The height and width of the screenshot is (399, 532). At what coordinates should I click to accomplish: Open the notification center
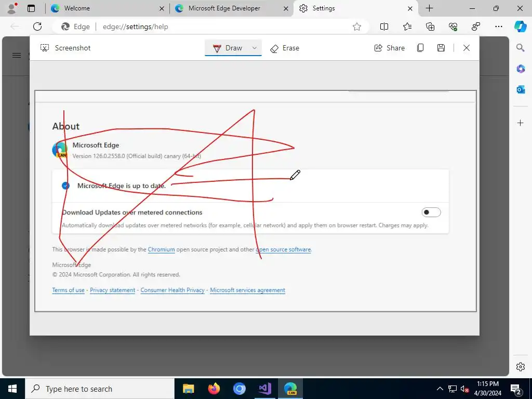tap(516, 389)
